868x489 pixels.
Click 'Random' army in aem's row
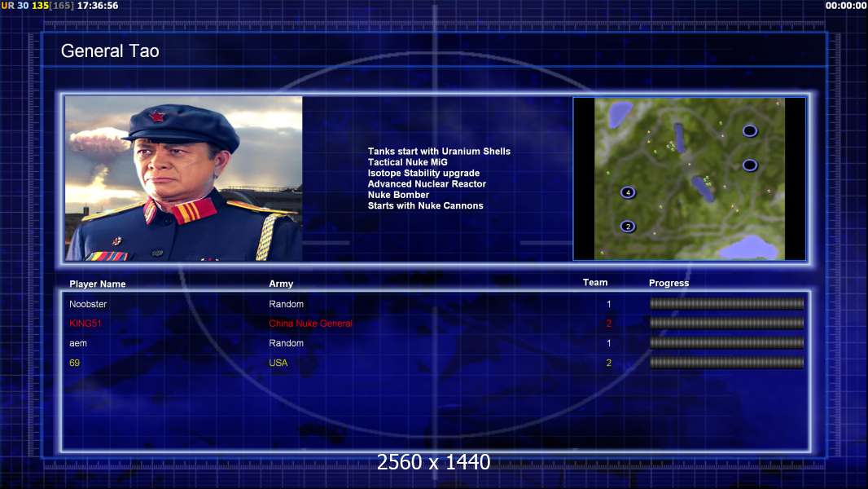[286, 343]
